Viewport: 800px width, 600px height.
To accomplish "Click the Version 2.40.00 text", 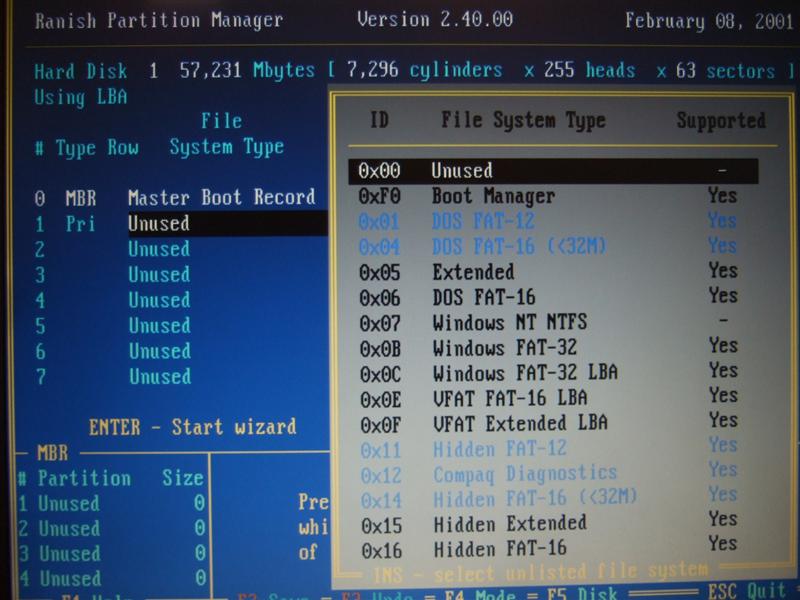I will click(x=435, y=20).
